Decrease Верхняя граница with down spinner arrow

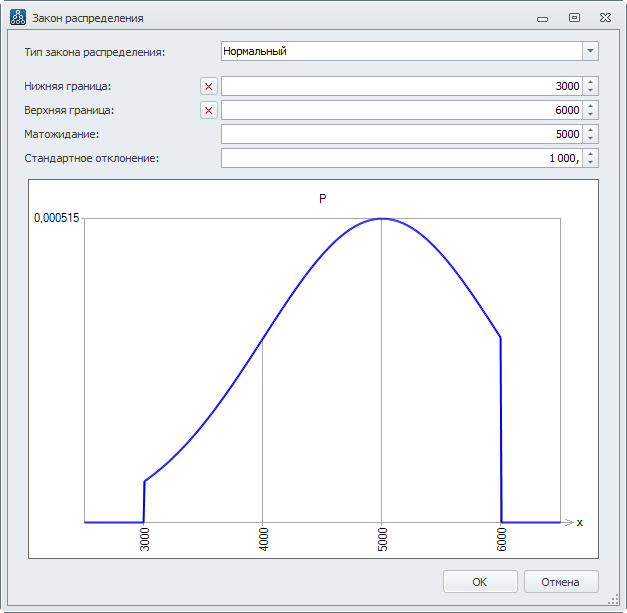[591, 115]
